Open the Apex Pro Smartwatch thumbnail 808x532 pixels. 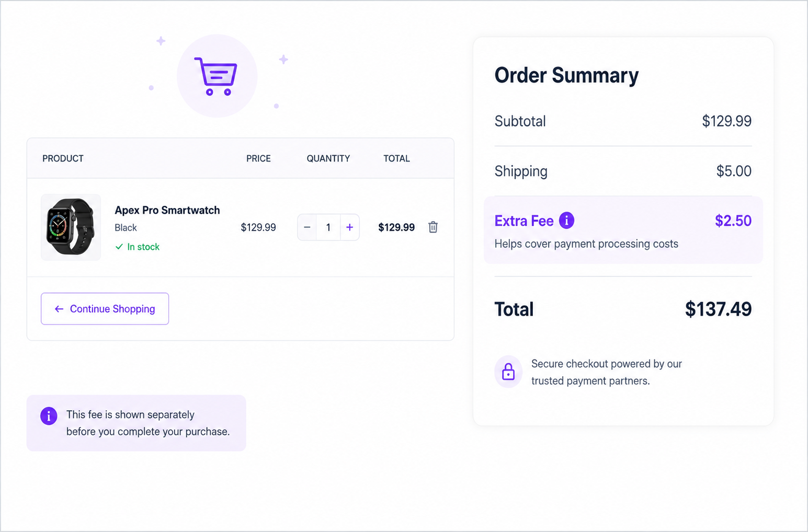coord(71,227)
